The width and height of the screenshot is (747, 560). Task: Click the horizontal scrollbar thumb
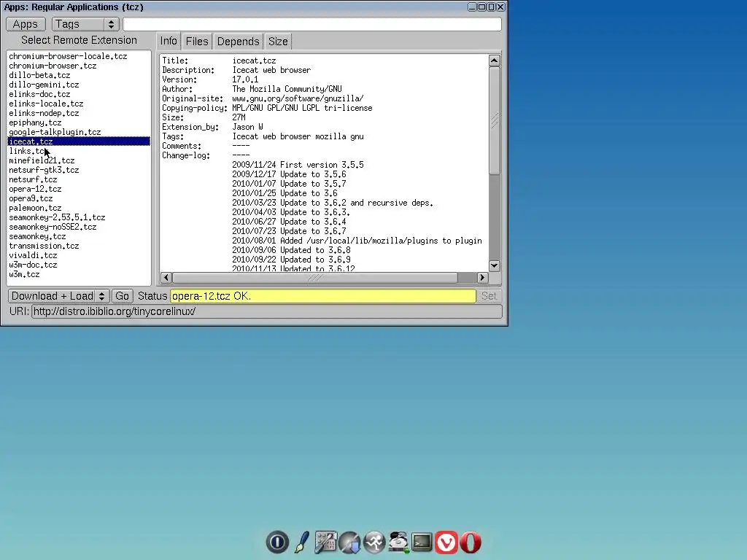pos(315,278)
